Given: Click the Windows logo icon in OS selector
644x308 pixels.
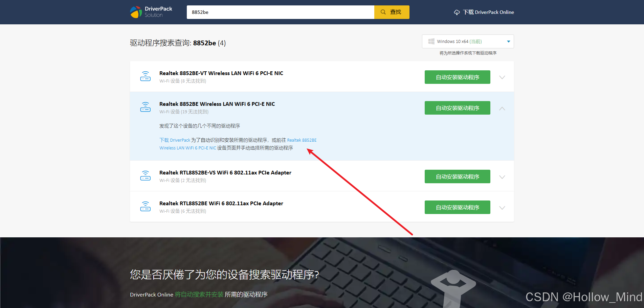Looking at the screenshot, I should (431, 41).
